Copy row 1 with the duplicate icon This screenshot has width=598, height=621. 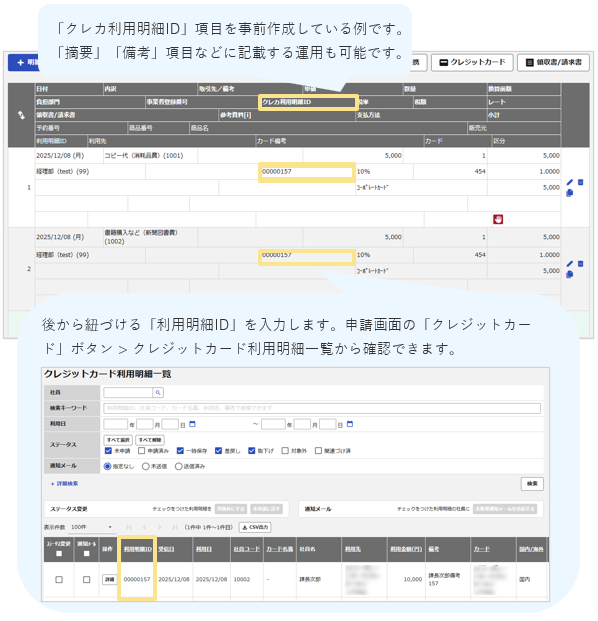(569, 193)
